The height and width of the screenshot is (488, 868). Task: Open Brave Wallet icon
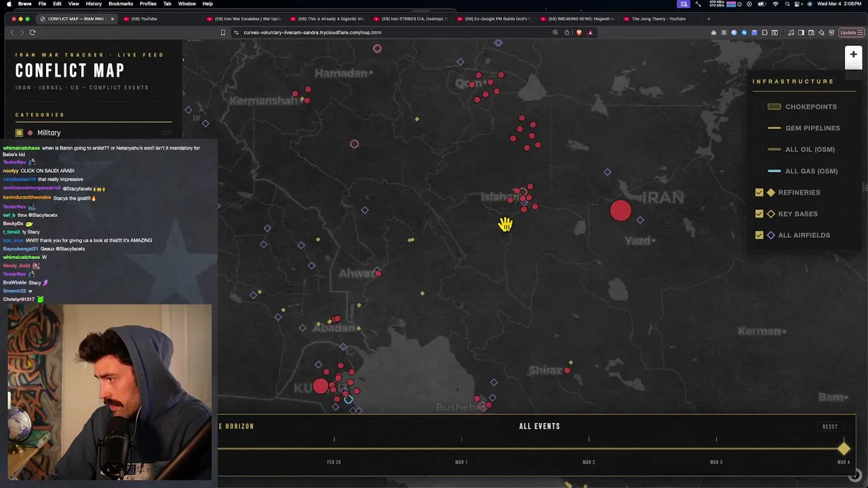(x=811, y=33)
